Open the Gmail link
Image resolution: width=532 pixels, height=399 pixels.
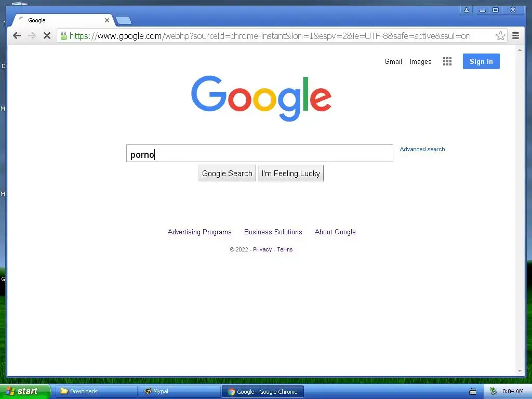coord(393,62)
